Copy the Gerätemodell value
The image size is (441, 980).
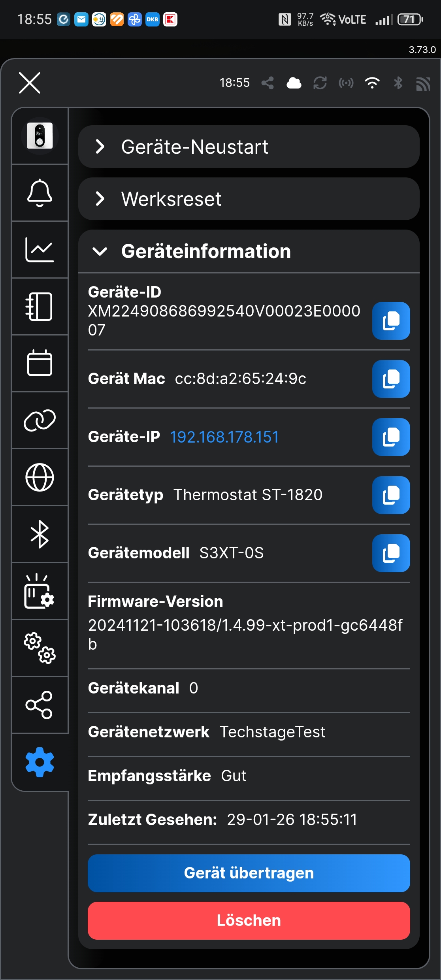tap(391, 553)
